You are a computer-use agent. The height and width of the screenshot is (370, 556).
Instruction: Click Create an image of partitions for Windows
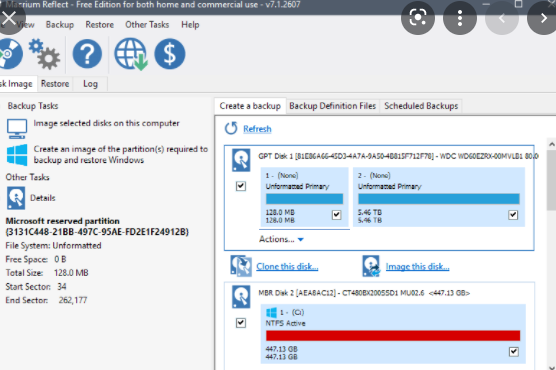click(x=121, y=154)
